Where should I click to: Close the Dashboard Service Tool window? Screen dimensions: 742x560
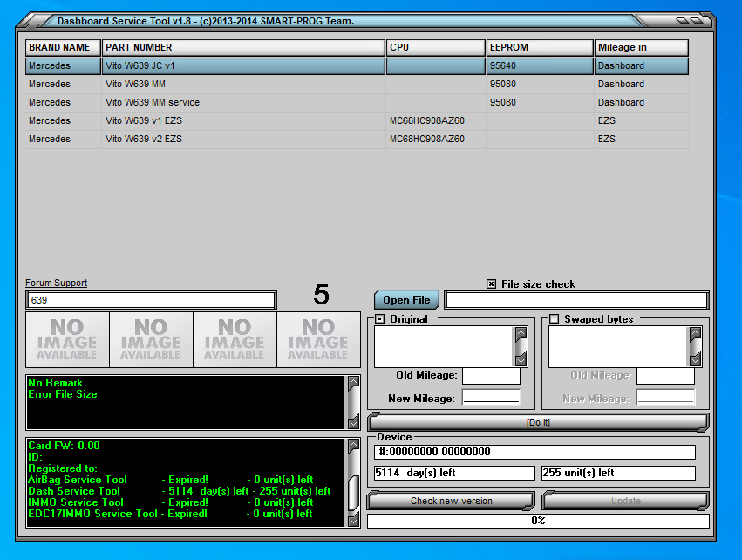coord(697,20)
